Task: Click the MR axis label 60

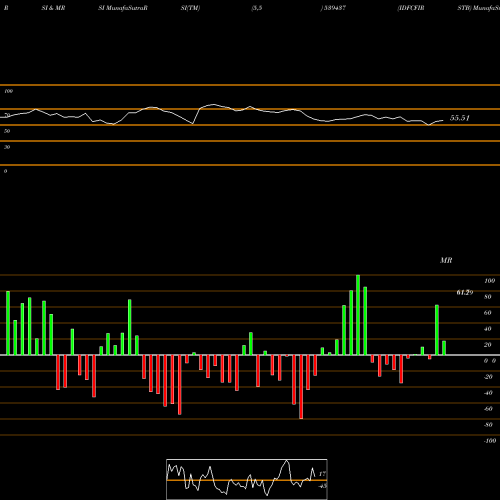Action: (x=487, y=313)
